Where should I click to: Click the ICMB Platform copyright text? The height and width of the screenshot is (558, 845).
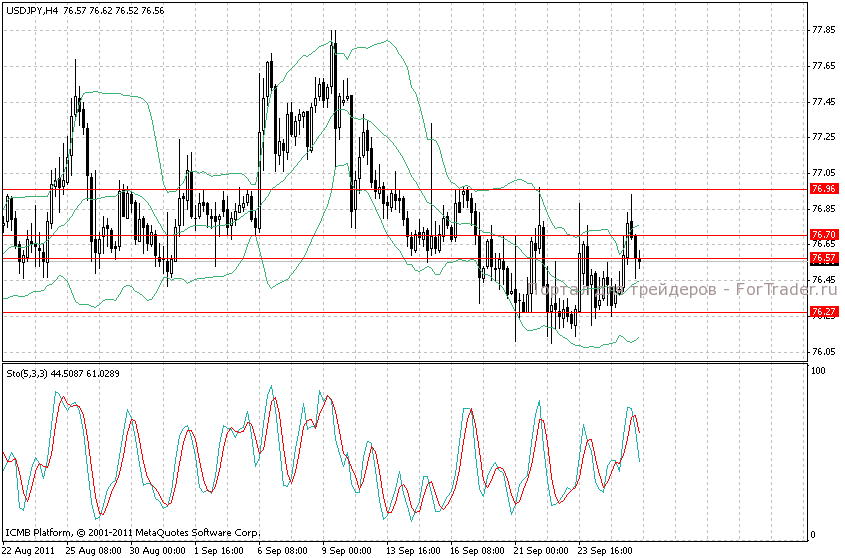coord(132,532)
